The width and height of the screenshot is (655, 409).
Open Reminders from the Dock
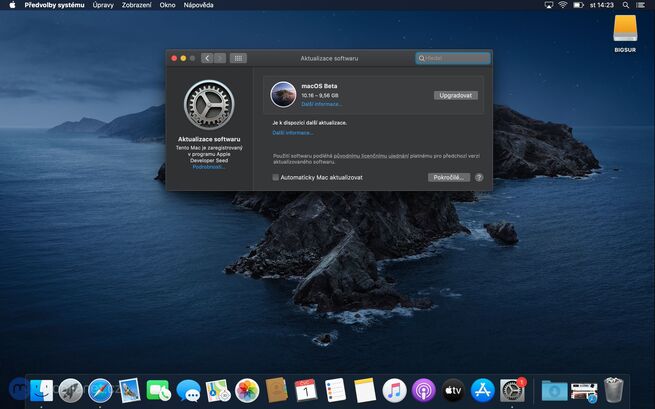point(335,390)
